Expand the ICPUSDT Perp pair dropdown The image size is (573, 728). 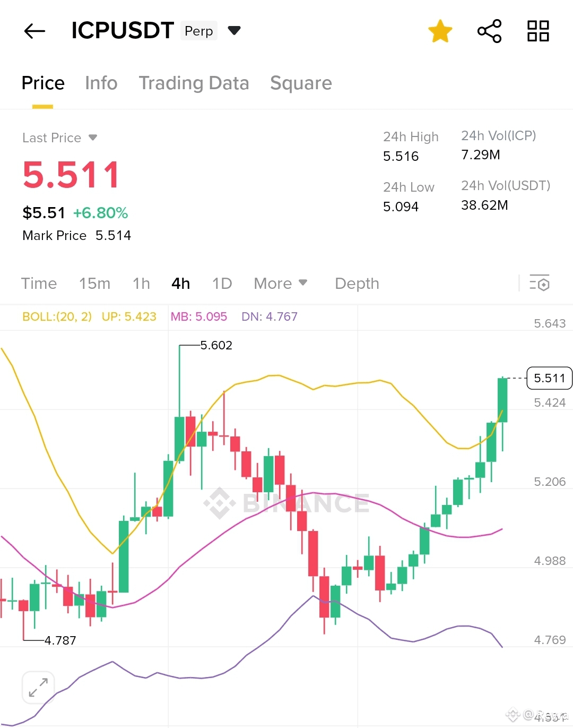tap(234, 30)
